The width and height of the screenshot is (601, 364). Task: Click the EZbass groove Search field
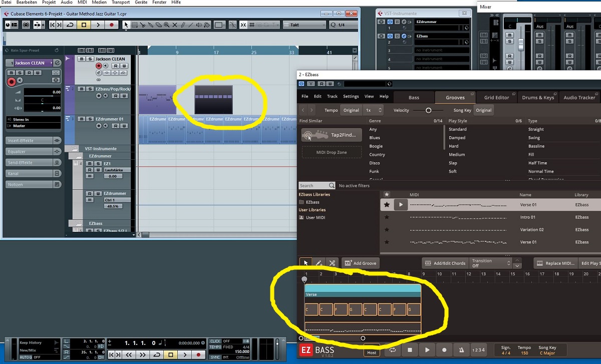(318, 185)
